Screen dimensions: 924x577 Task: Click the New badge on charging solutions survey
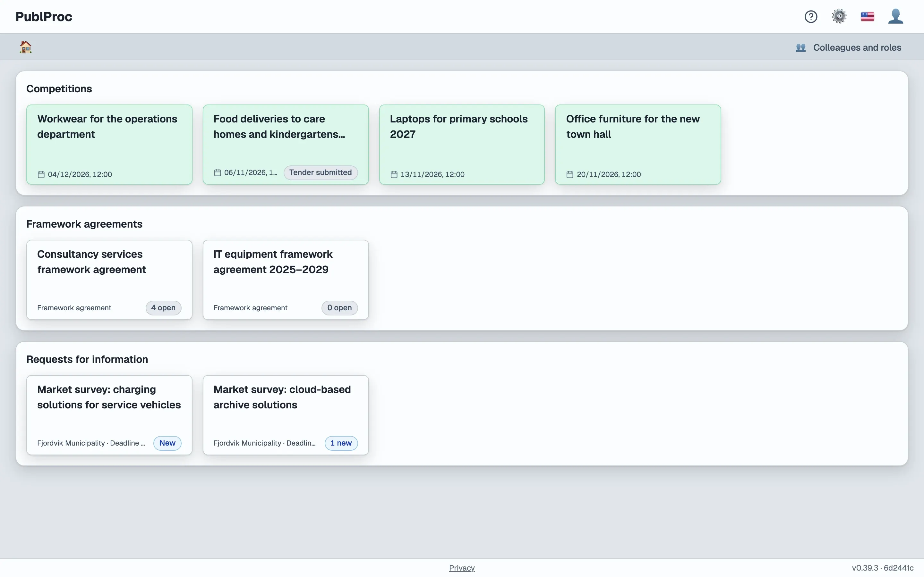167,443
